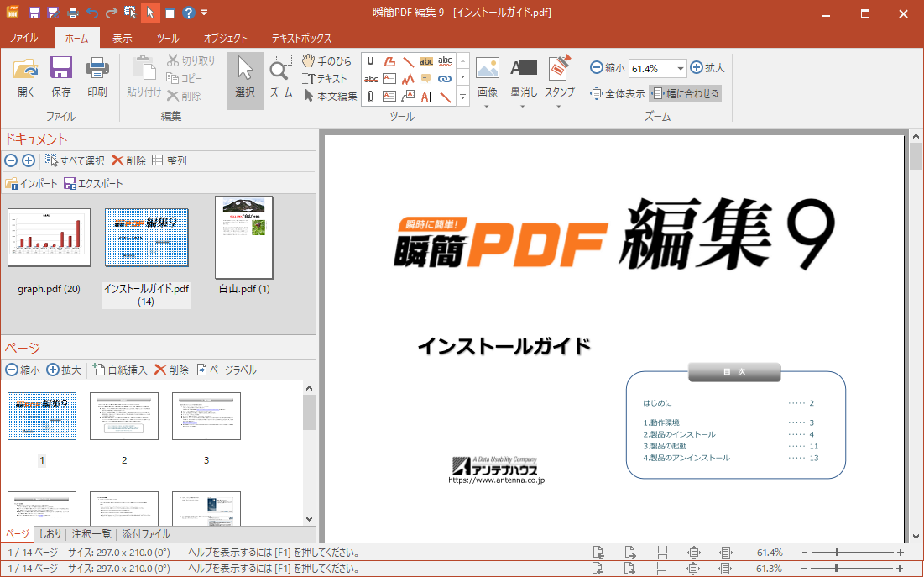
Task: Click the ページラベル page label button
Action: [x=227, y=370]
